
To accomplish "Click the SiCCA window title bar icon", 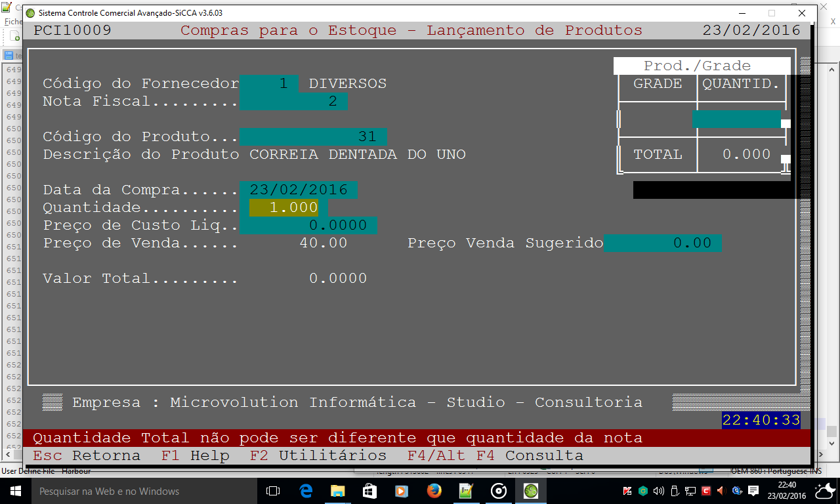I will coord(31,13).
